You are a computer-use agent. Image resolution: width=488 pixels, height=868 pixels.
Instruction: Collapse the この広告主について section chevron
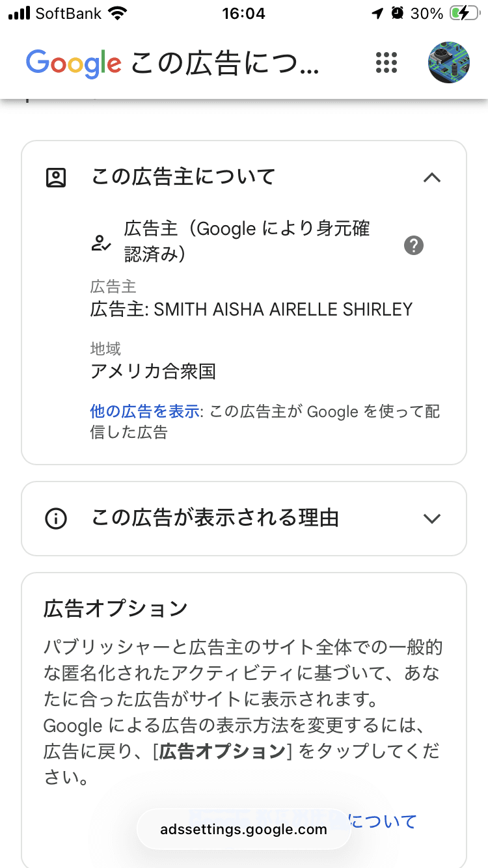pos(432,178)
